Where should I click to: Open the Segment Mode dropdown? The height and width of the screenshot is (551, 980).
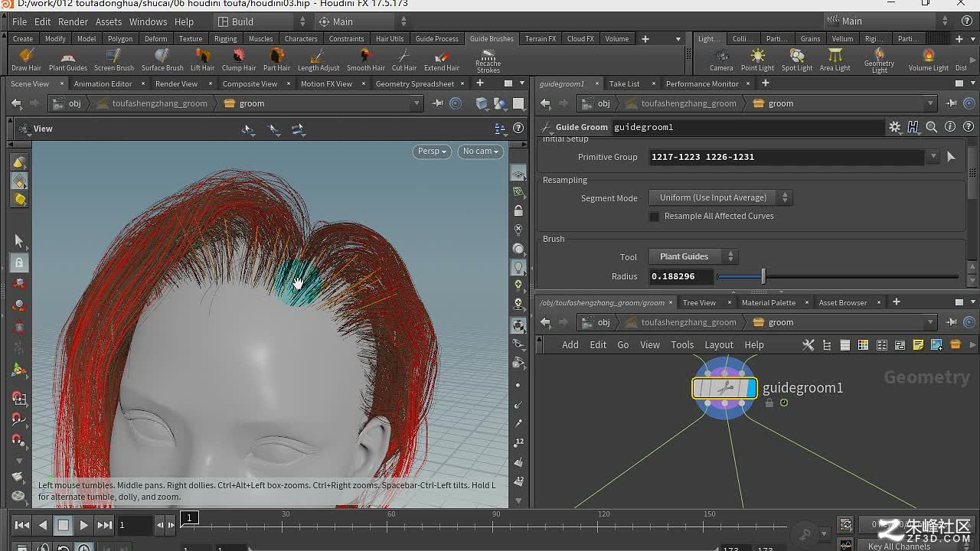(x=720, y=197)
